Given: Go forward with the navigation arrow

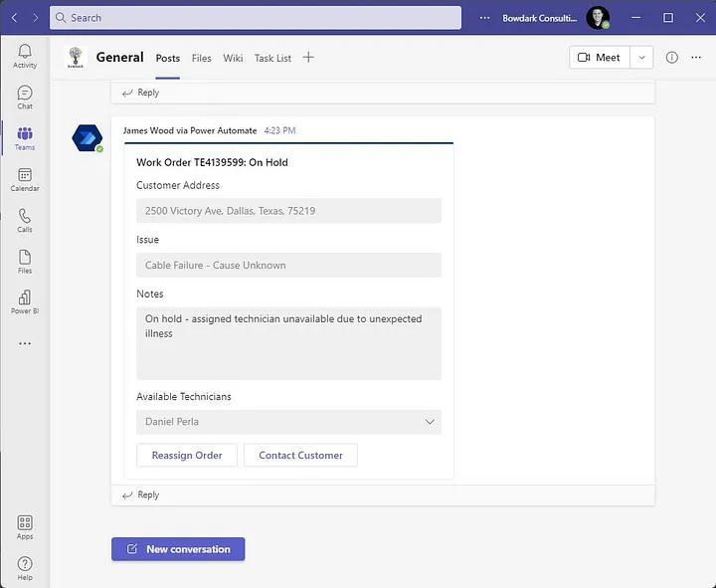Looking at the screenshot, I should click(35, 18).
